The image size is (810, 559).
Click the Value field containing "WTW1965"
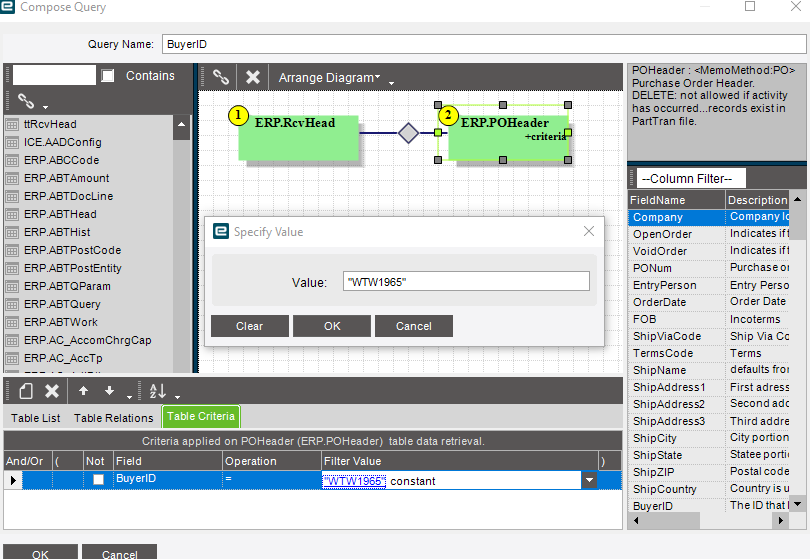click(x=466, y=282)
